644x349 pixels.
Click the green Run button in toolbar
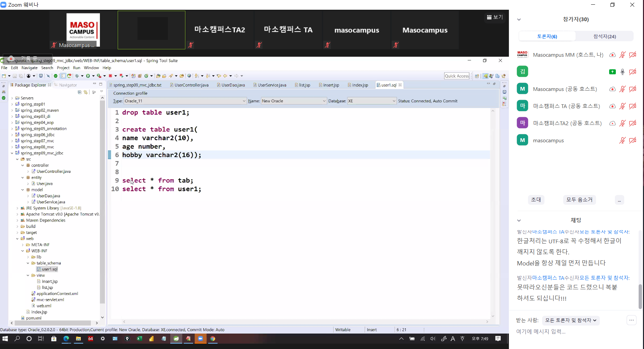tap(88, 76)
